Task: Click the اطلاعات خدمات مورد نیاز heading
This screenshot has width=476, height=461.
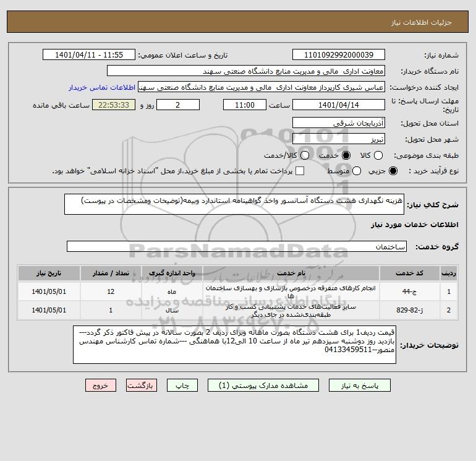Action: point(414,225)
